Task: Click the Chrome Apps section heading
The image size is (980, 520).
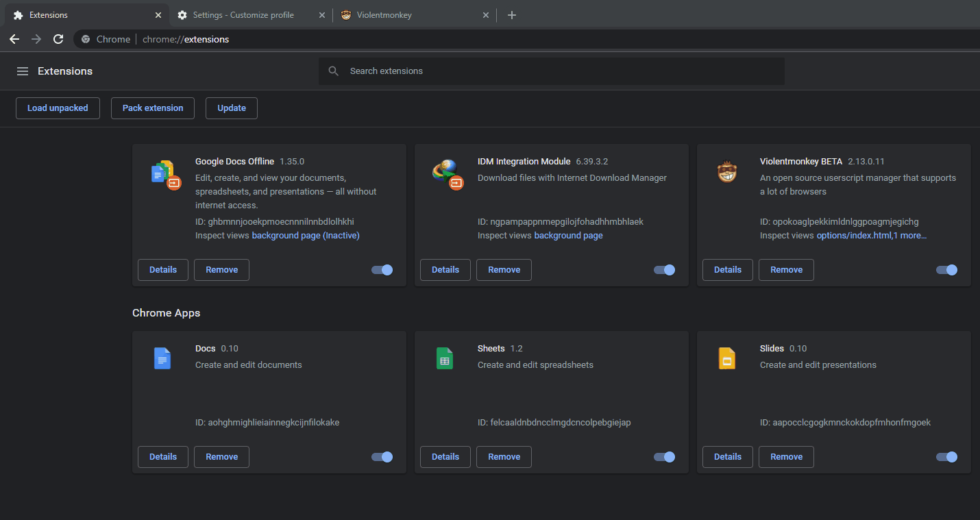Action: click(166, 313)
